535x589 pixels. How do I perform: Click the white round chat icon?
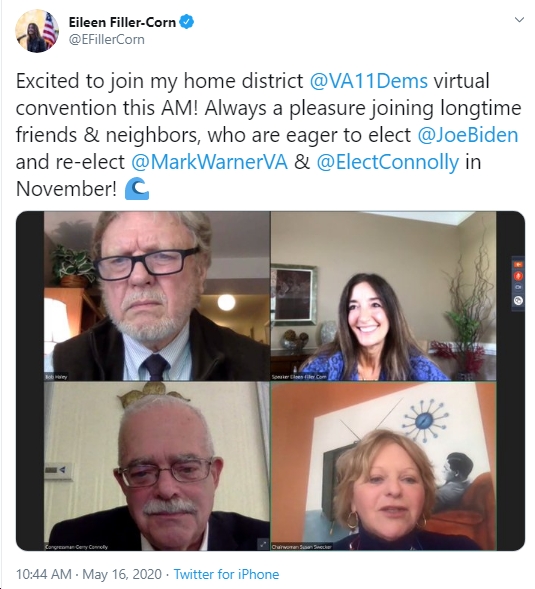pyautogui.click(x=518, y=300)
